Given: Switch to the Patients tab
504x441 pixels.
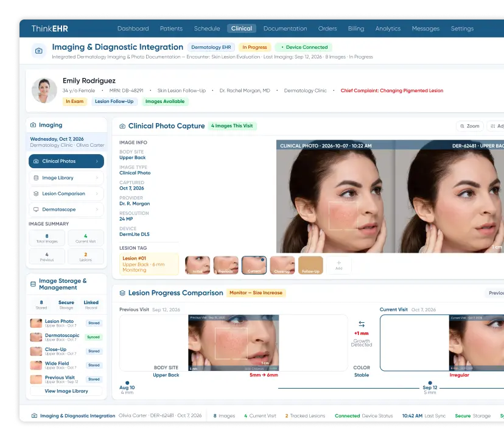Looking at the screenshot, I should coord(171,28).
